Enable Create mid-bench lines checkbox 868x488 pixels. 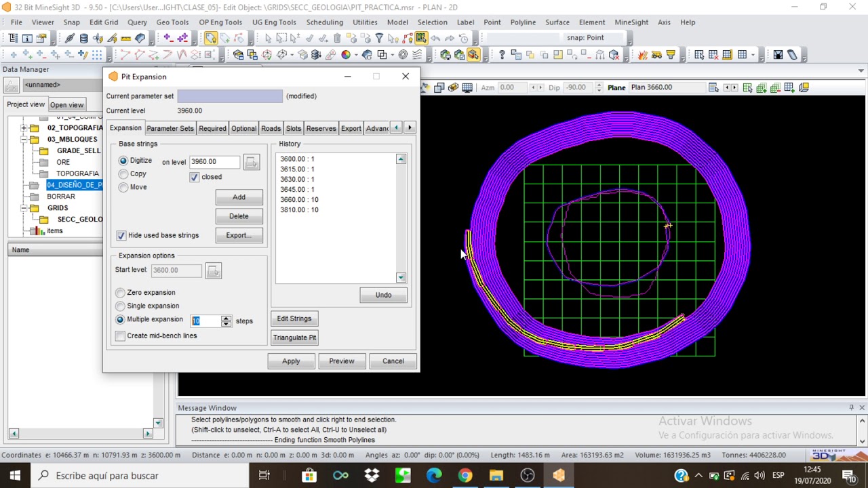tap(120, 335)
